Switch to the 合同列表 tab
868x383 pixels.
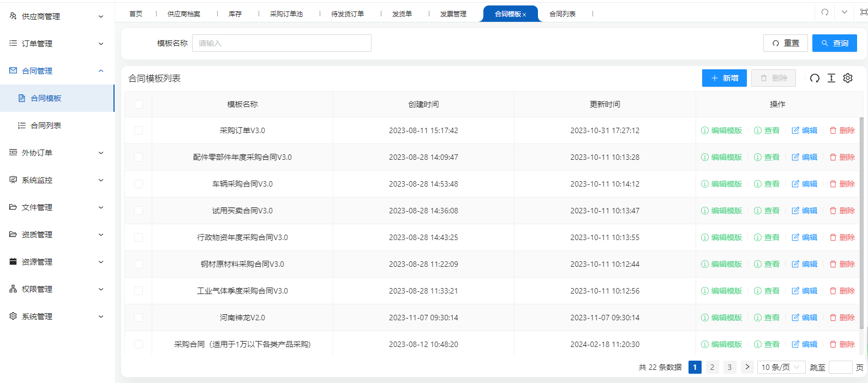pyautogui.click(x=562, y=14)
